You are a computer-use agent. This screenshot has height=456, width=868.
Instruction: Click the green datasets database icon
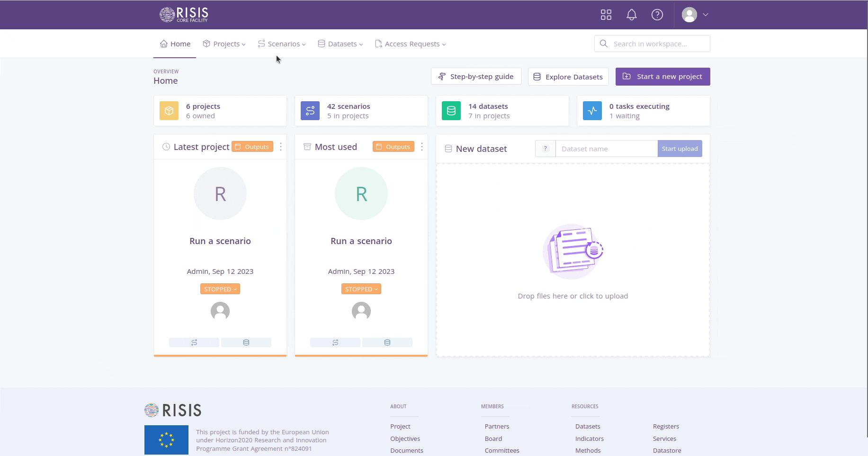click(x=451, y=111)
